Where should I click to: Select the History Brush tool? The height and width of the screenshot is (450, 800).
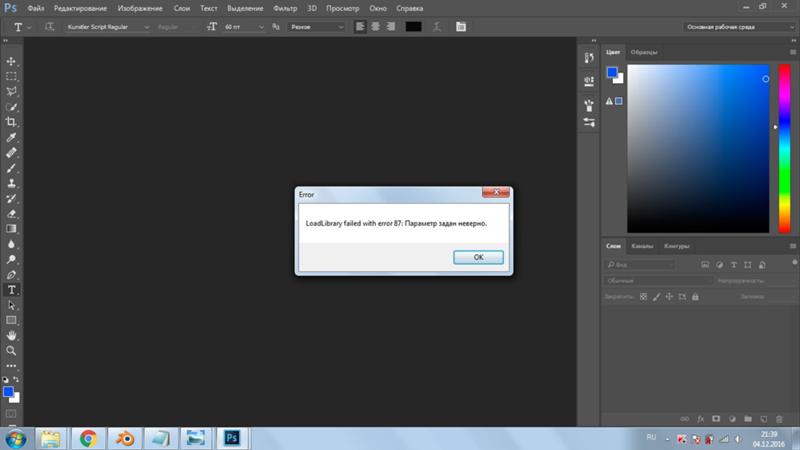11,198
